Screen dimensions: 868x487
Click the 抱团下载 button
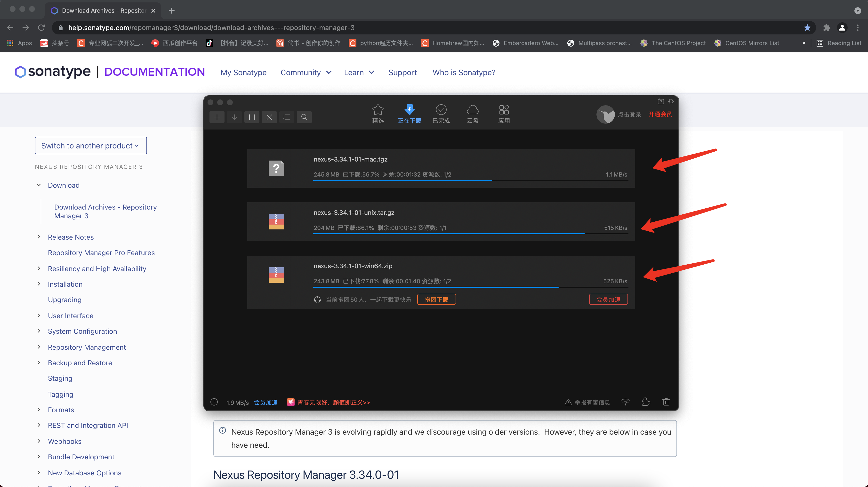[436, 299]
